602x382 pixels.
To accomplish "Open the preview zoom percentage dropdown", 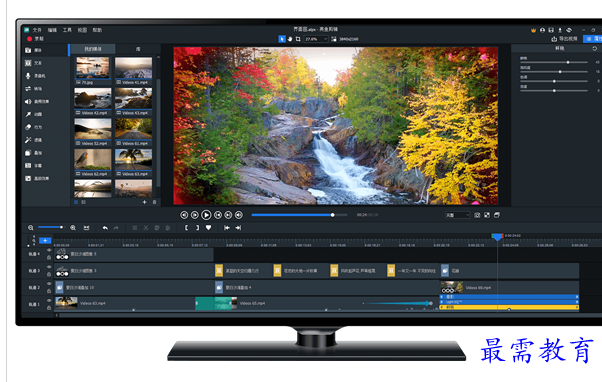I will [316, 39].
